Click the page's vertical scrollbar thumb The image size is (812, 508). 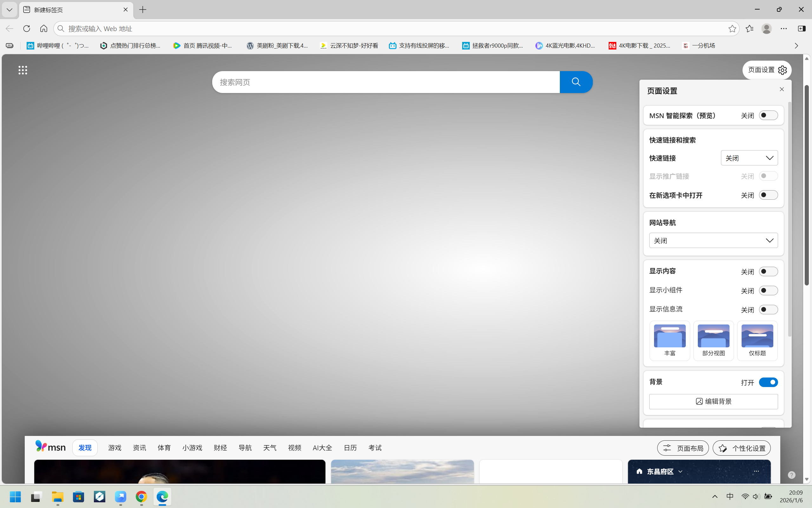[x=807, y=185]
